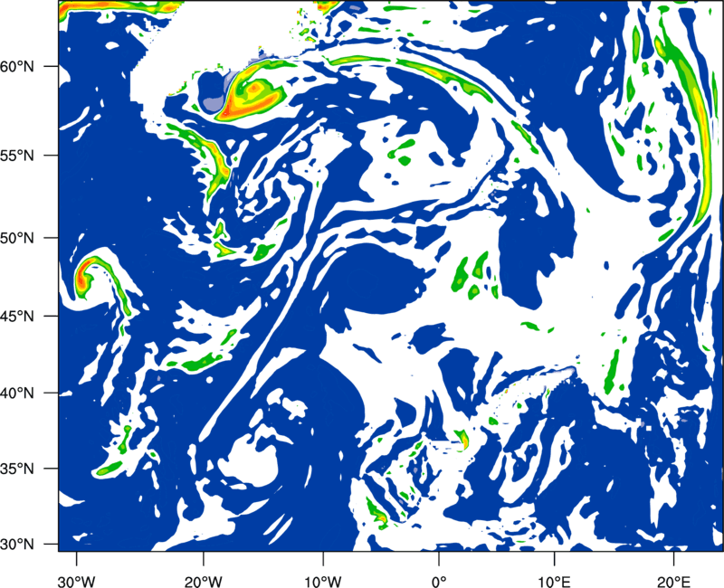Click the 20°E longitude label
724x588 pixels.
(x=673, y=582)
